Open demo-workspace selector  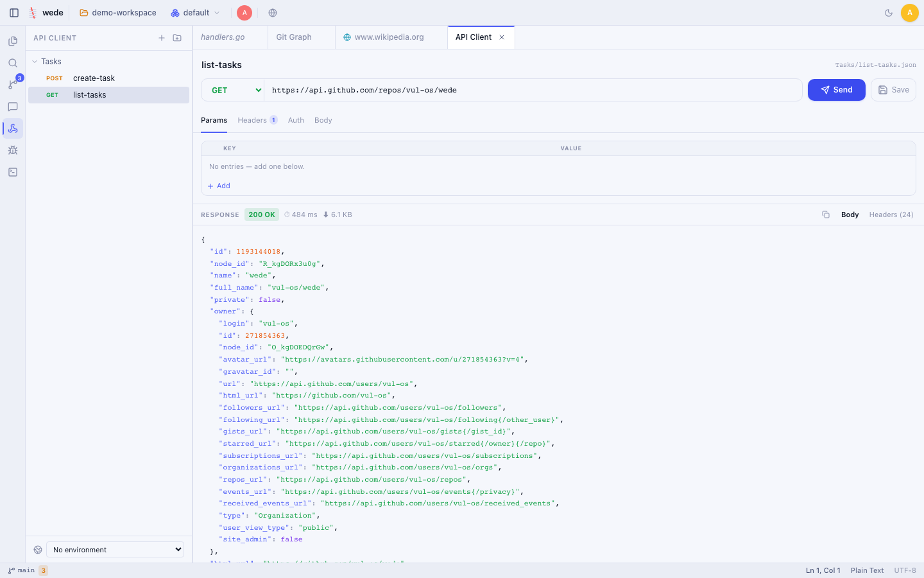118,13
